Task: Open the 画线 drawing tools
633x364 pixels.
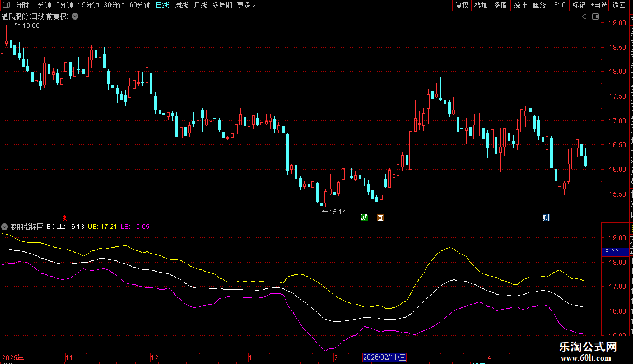Action: coord(539,5)
